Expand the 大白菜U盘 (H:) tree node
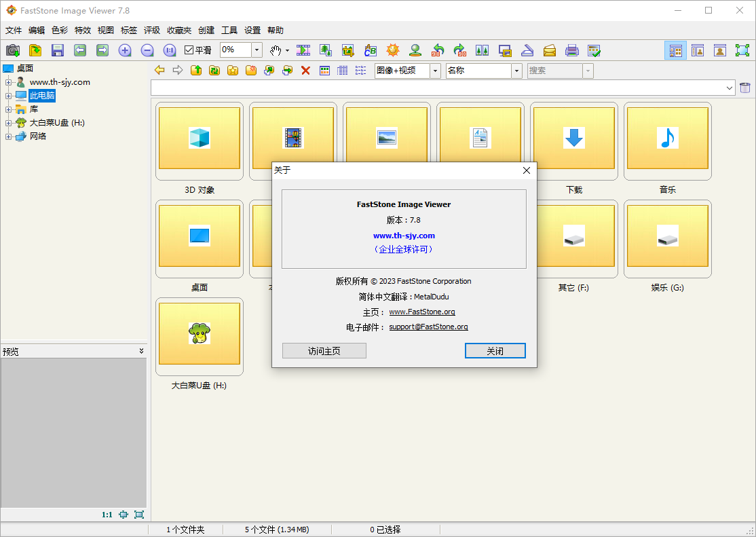Image resolution: width=756 pixels, height=537 pixels. click(8, 123)
